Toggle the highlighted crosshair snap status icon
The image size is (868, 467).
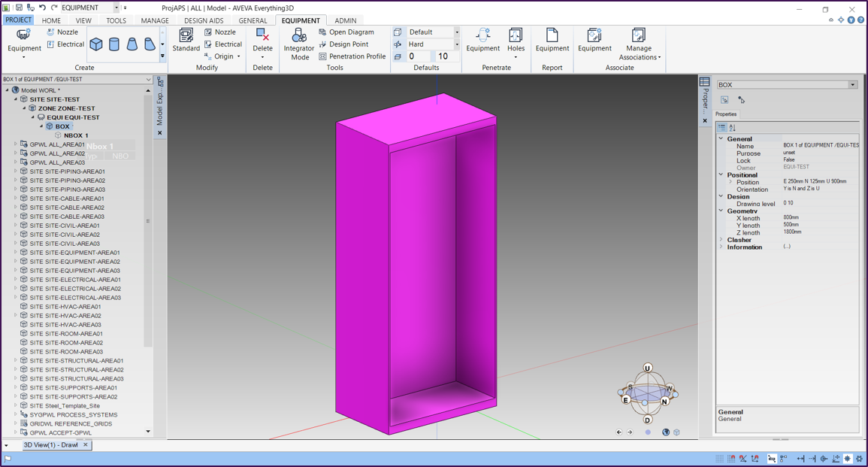(848, 459)
